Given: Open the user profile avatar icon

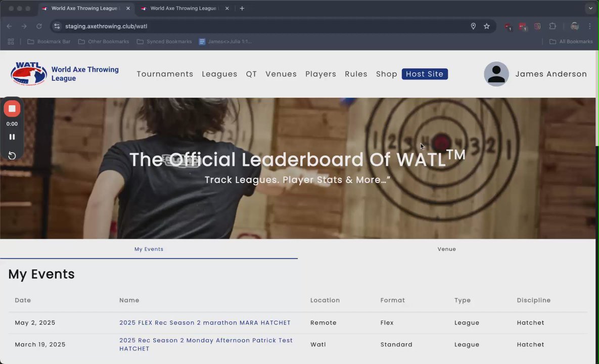Looking at the screenshot, I should 496,74.
